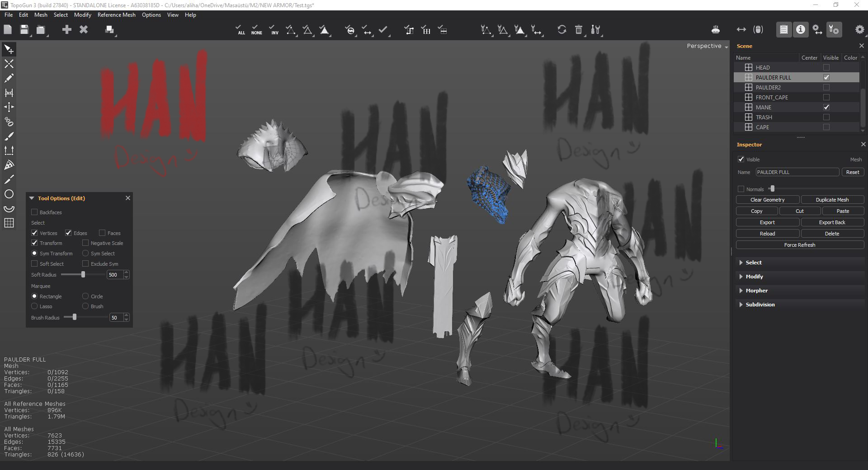The image size is (868, 470).
Task: Open the Mesh menu
Action: tap(41, 15)
